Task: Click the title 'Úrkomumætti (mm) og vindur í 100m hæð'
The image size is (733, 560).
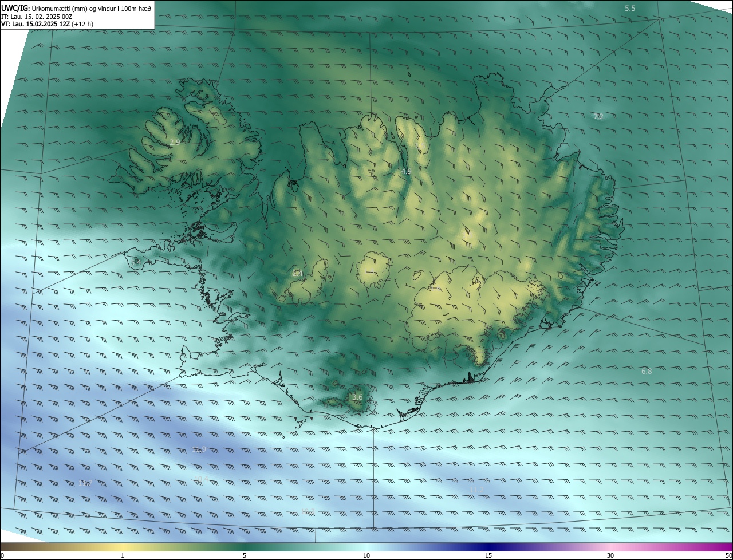Action: (x=91, y=8)
